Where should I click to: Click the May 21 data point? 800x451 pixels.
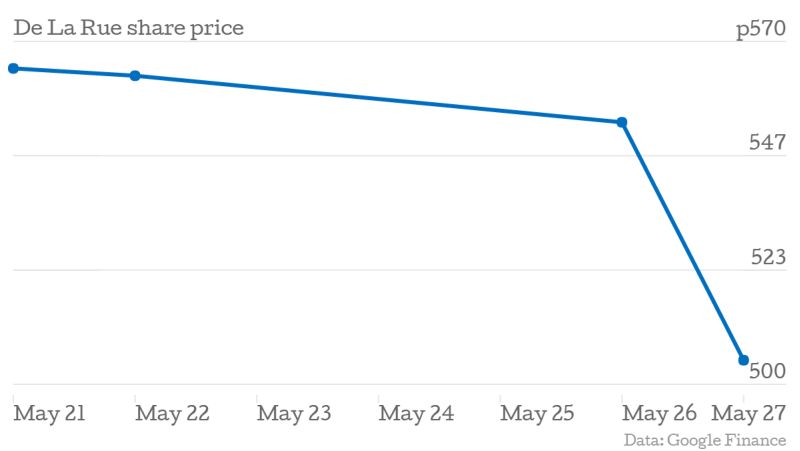(x=13, y=68)
